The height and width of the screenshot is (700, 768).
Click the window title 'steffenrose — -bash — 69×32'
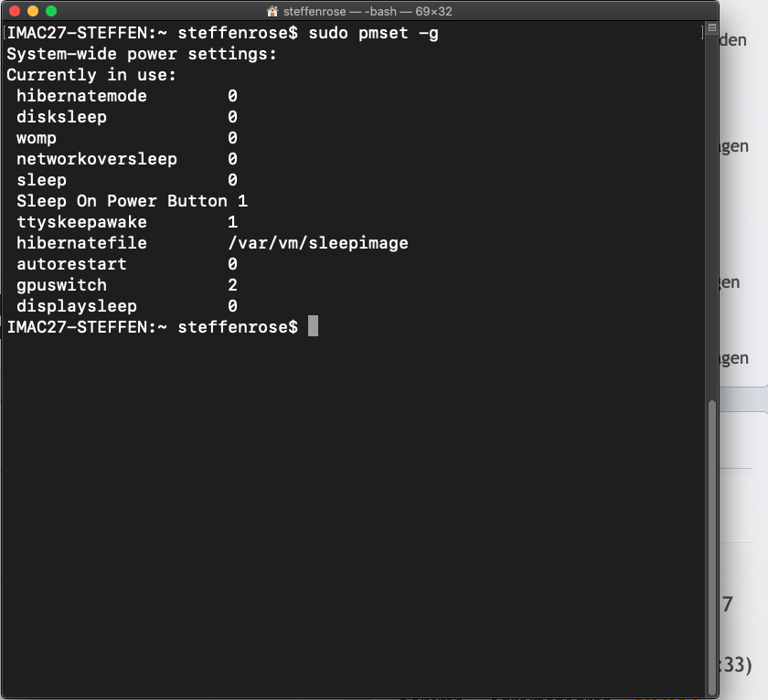point(368,12)
